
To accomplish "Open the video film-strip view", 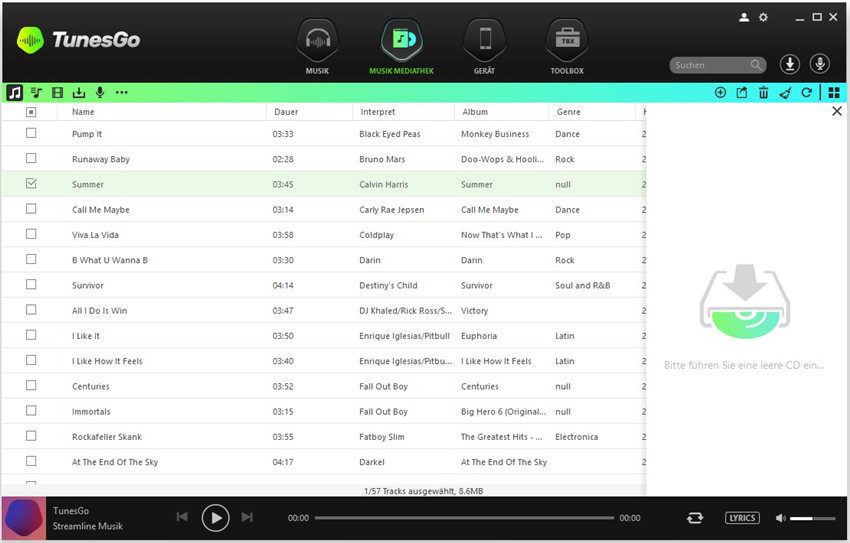I will [57, 93].
